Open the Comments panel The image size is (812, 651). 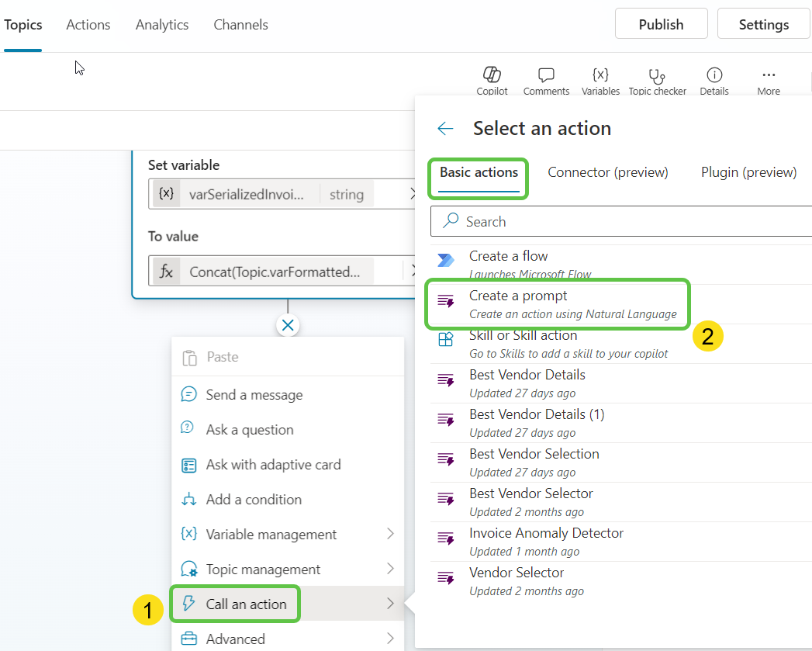[x=546, y=78]
